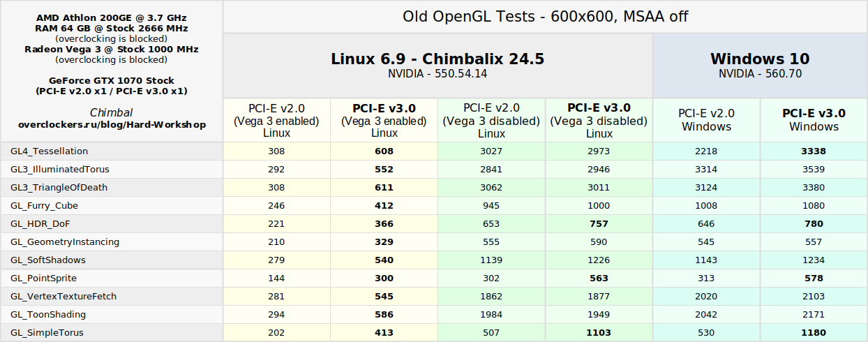Select the GL3_IlluminatedTorus row label
The width and height of the screenshot is (868, 342).
click(x=59, y=170)
